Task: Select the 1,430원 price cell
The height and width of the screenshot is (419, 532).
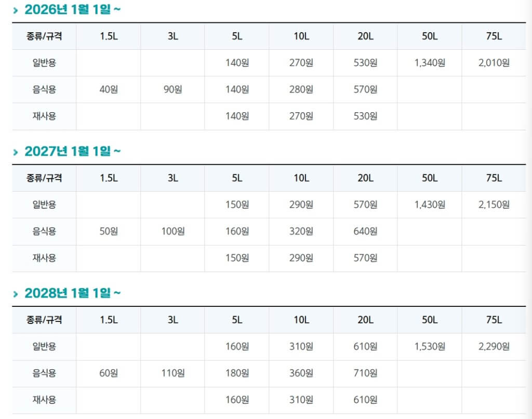Action: (x=430, y=205)
